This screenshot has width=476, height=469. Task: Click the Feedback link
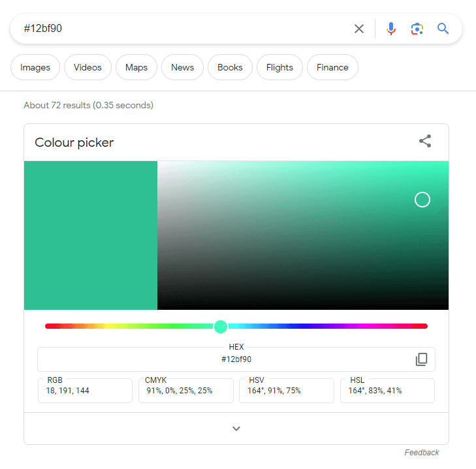(422, 453)
